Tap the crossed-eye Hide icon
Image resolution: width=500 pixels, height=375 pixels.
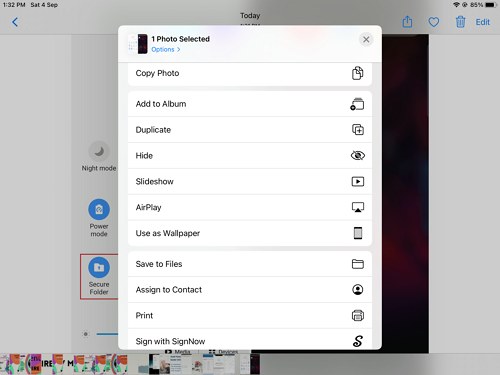358,156
